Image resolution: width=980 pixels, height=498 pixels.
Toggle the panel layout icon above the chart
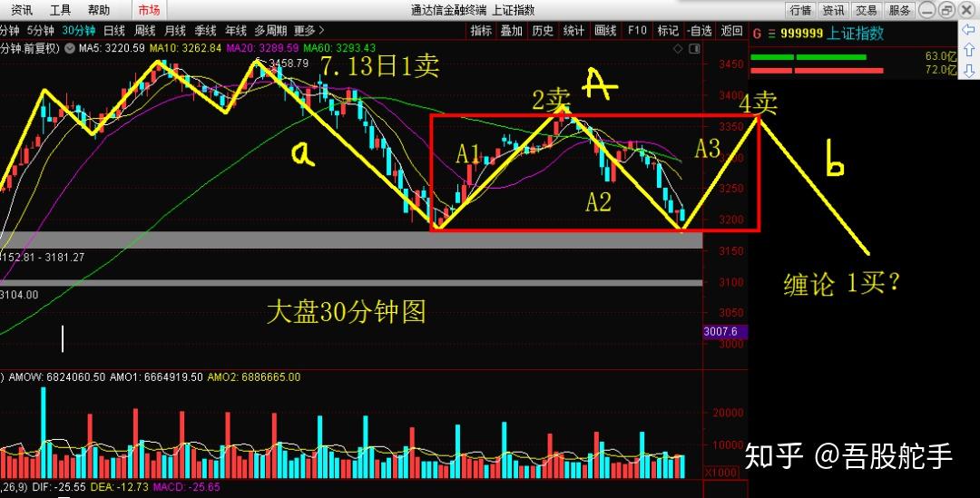point(695,49)
